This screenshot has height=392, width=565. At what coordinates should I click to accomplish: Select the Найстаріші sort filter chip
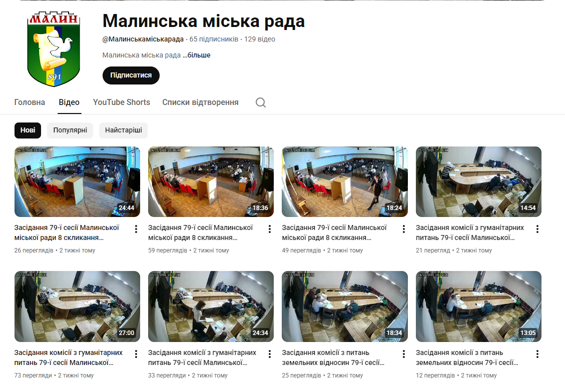(x=123, y=130)
